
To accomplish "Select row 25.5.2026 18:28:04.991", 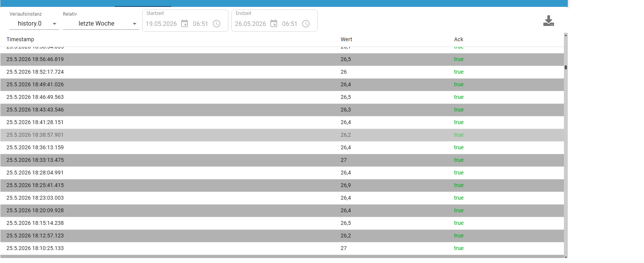I will coord(282,173).
